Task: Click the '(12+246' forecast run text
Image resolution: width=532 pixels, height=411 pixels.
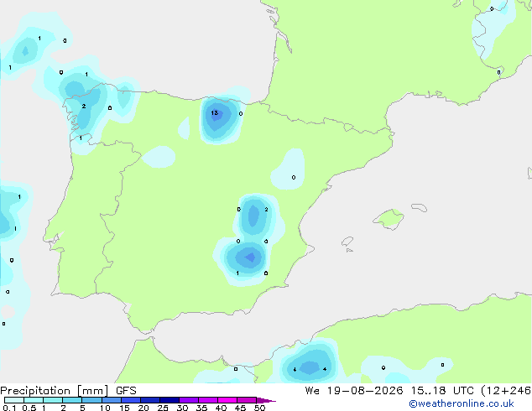Action: click(506, 391)
